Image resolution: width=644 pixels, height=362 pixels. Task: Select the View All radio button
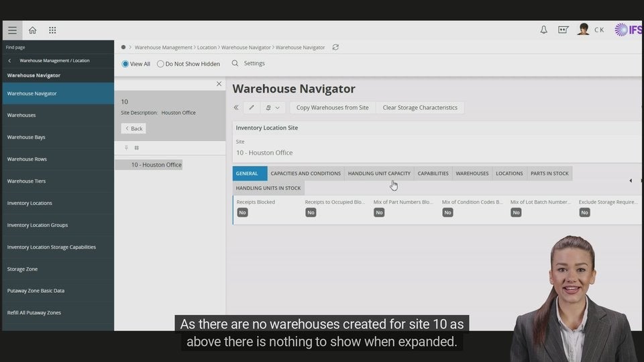125,64
